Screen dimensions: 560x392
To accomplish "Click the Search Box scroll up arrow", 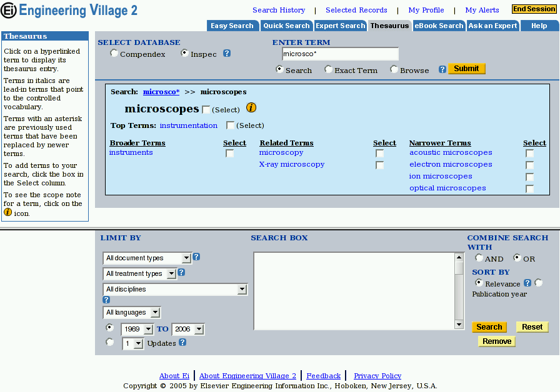I will point(459,257).
